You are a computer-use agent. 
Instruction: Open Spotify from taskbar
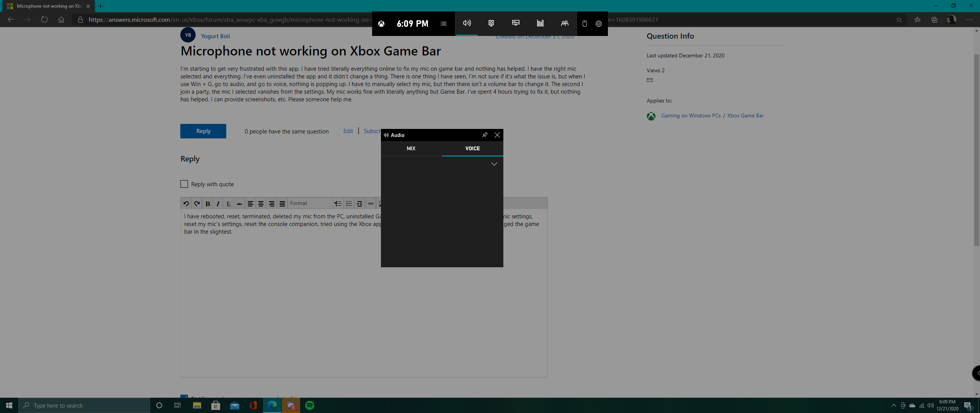pyautogui.click(x=310, y=405)
